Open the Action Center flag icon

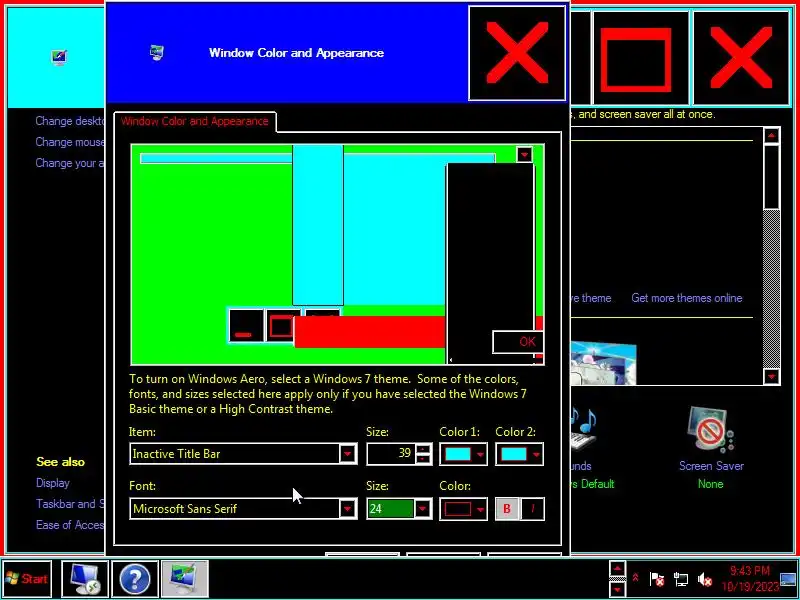coord(657,579)
